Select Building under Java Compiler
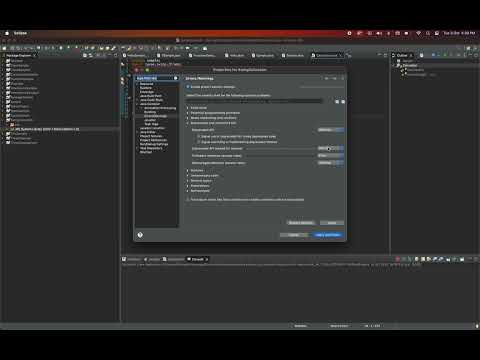This screenshot has height=360, width=480. tap(150, 112)
